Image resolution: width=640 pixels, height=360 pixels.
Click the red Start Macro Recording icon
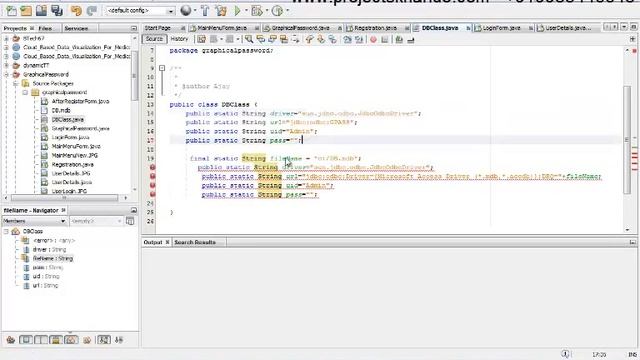pos(373,40)
